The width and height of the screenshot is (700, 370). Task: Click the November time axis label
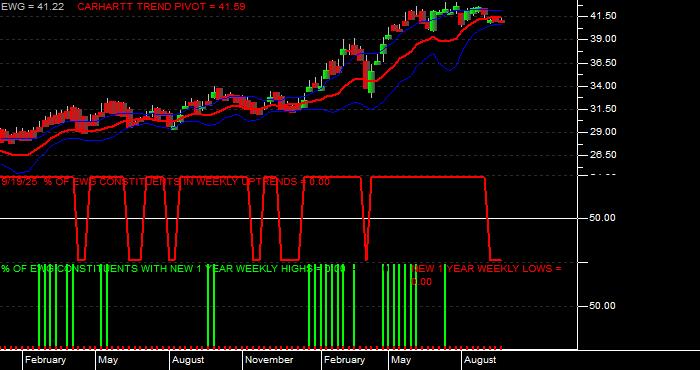[x=270, y=360]
